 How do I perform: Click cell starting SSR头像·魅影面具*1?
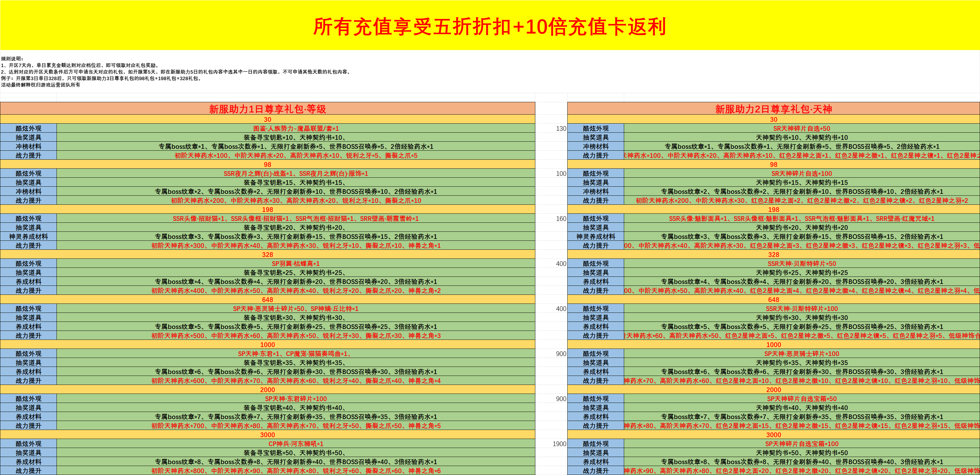[x=801, y=218]
